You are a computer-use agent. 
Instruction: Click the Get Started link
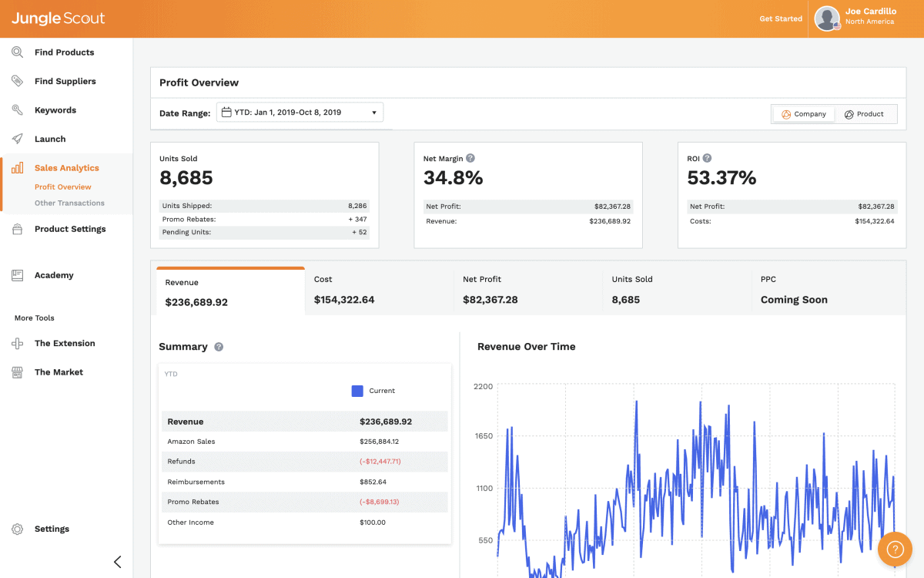click(781, 18)
